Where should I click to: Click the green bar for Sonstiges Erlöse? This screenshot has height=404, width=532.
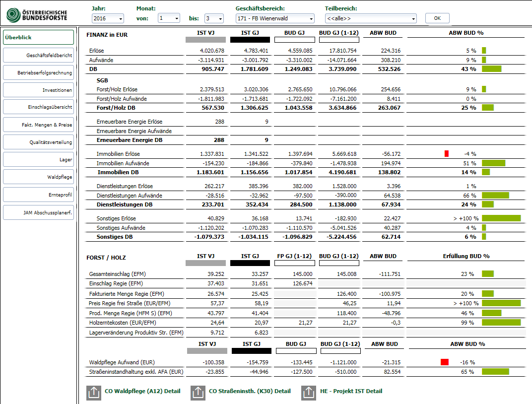coord(501,218)
